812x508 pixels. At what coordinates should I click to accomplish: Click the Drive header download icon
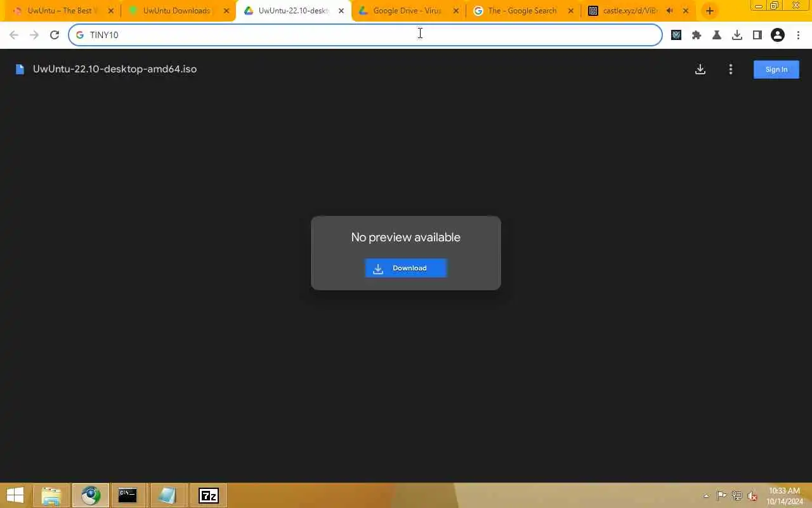(x=700, y=69)
